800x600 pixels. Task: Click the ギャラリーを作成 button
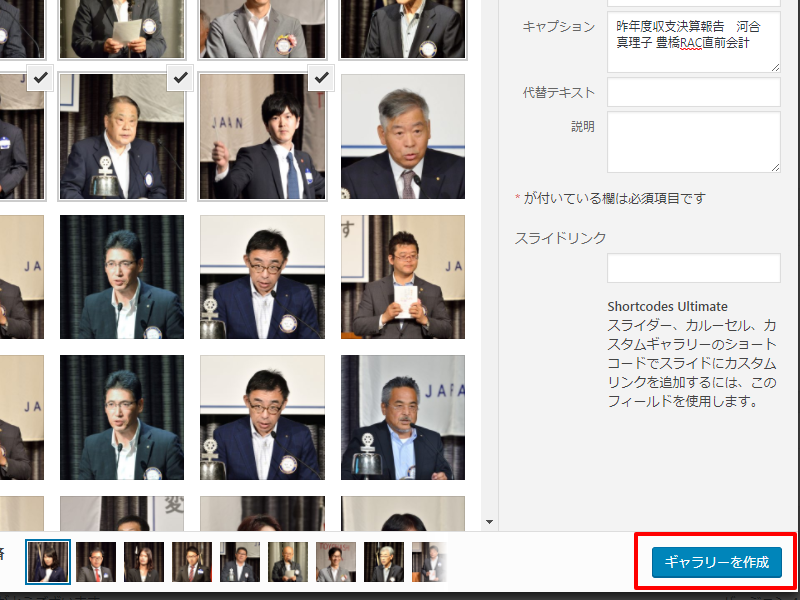coord(716,562)
